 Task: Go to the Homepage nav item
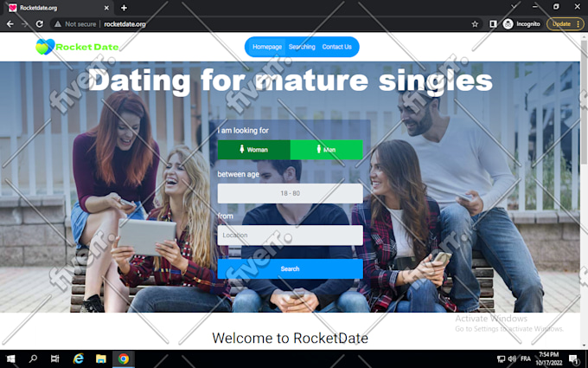pos(267,47)
